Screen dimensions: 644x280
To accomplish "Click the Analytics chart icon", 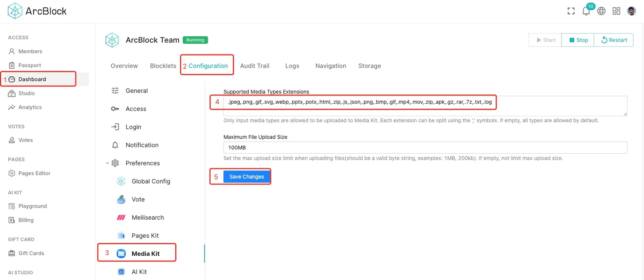I will click(12, 107).
